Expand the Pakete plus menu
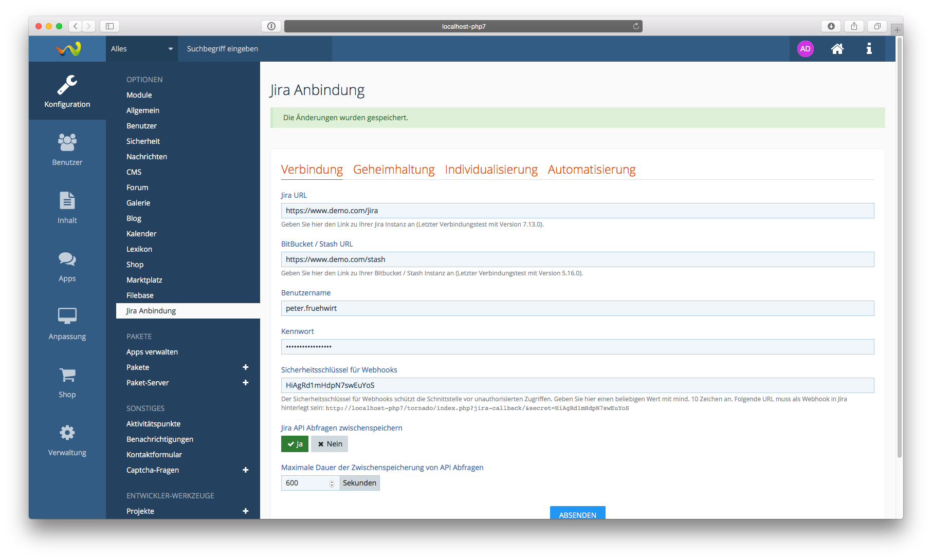932x560 pixels. (245, 367)
